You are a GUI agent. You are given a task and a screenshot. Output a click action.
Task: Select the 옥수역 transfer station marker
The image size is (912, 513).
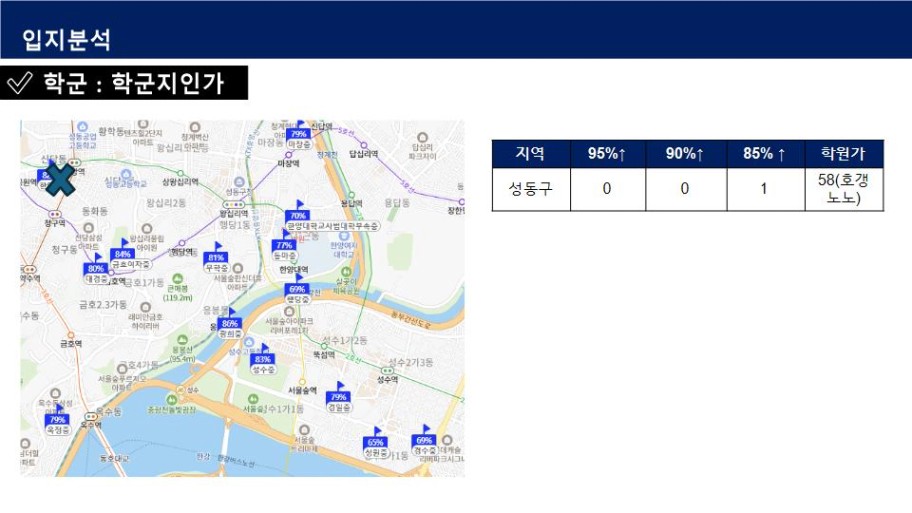tap(91, 416)
